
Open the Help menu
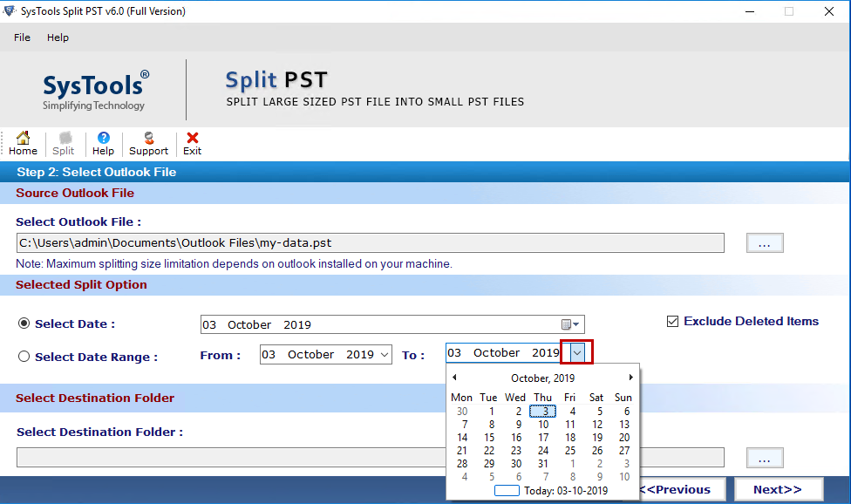(58, 37)
